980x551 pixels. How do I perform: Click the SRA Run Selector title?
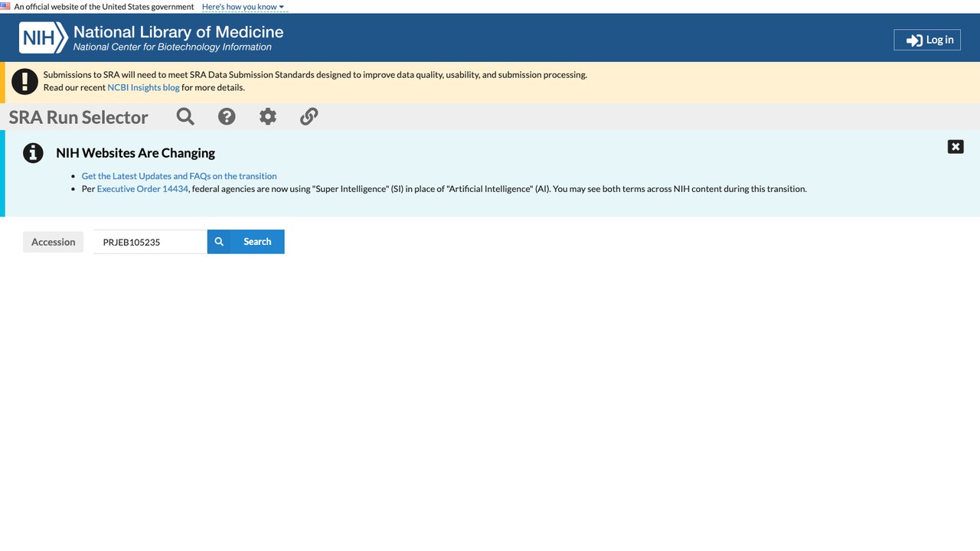point(78,117)
